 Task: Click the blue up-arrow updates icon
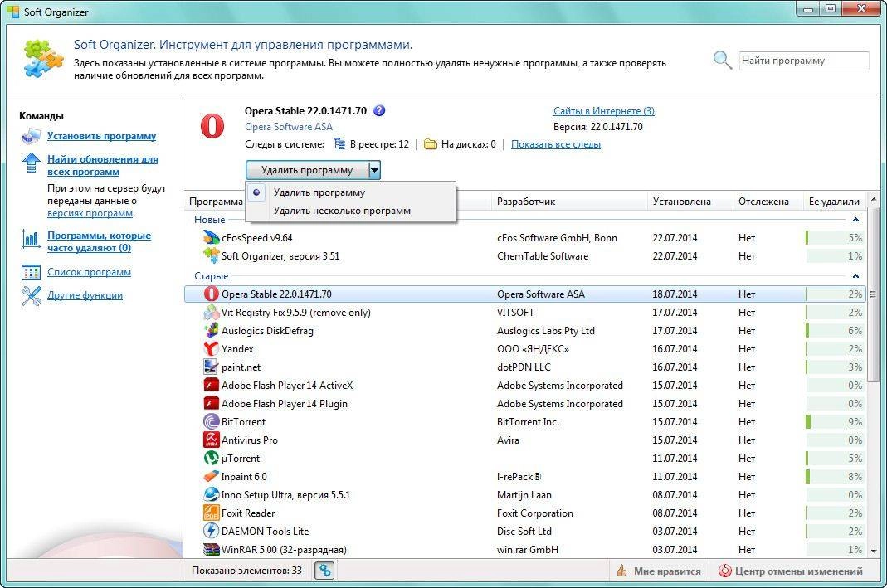pyautogui.click(x=31, y=163)
